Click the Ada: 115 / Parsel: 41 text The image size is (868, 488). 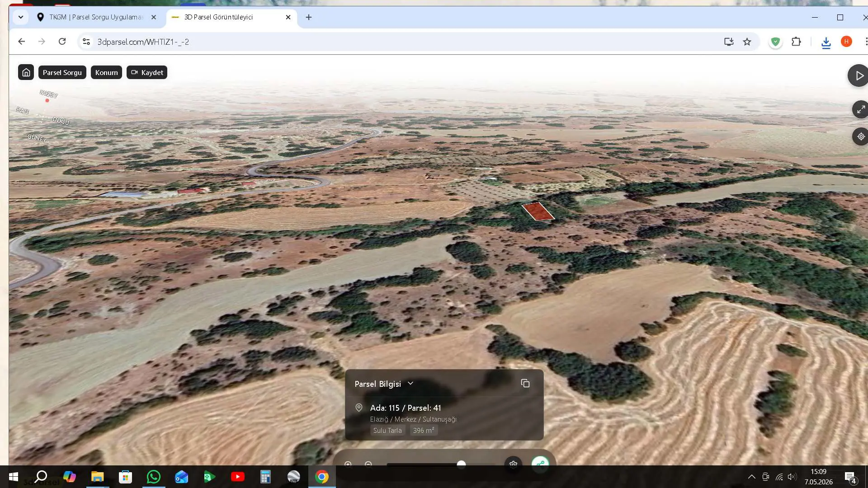tap(406, 408)
